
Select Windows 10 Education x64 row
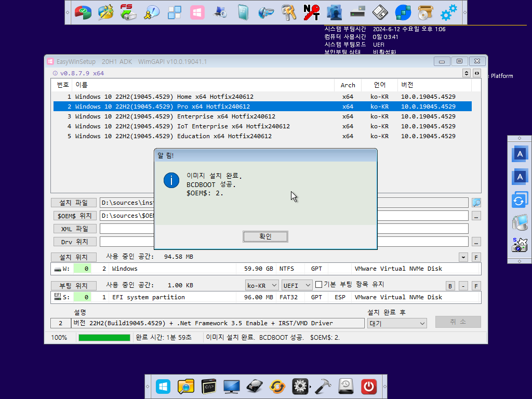pyautogui.click(x=262, y=136)
